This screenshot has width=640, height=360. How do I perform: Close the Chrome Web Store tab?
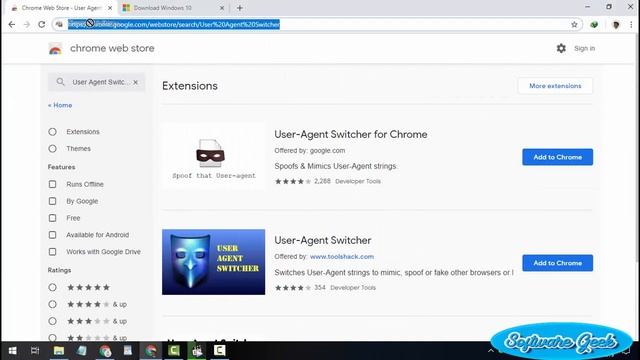(x=110, y=8)
